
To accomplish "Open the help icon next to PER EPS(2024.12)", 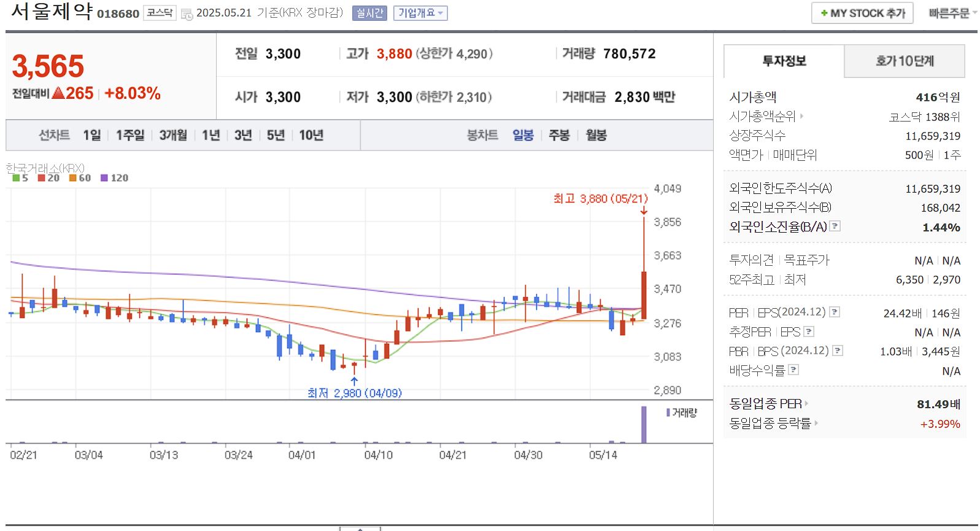I will [835, 312].
